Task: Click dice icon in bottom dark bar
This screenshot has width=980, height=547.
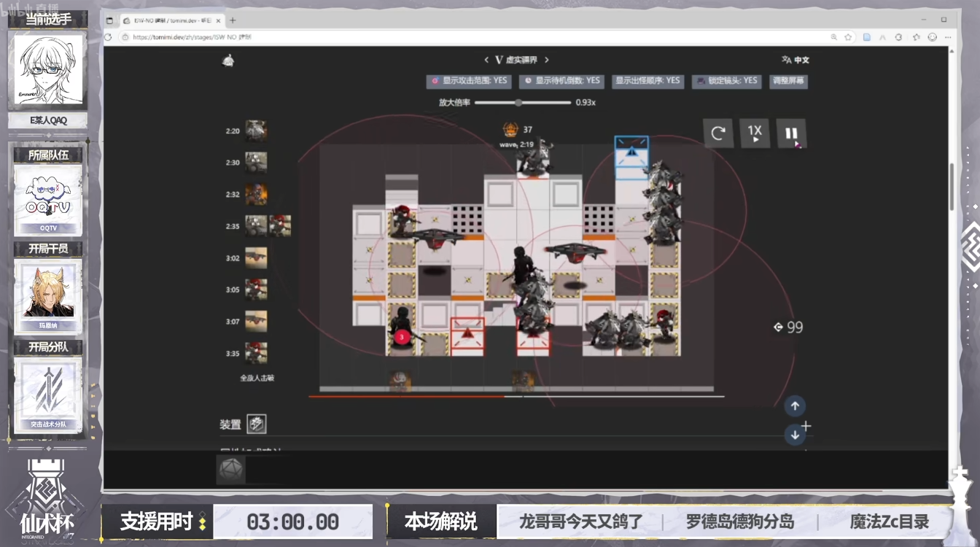Action: coord(231,470)
